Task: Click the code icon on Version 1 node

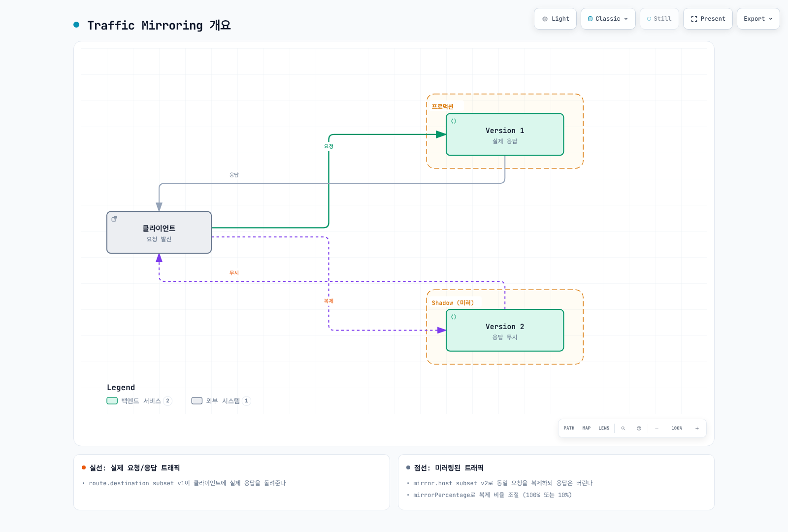Action: (454, 121)
